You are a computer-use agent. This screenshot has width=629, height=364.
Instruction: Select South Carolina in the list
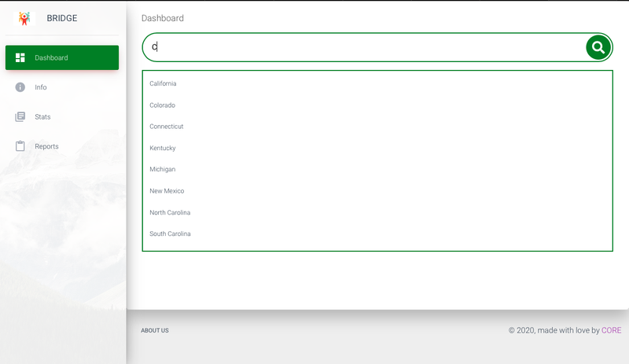(170, 233)
